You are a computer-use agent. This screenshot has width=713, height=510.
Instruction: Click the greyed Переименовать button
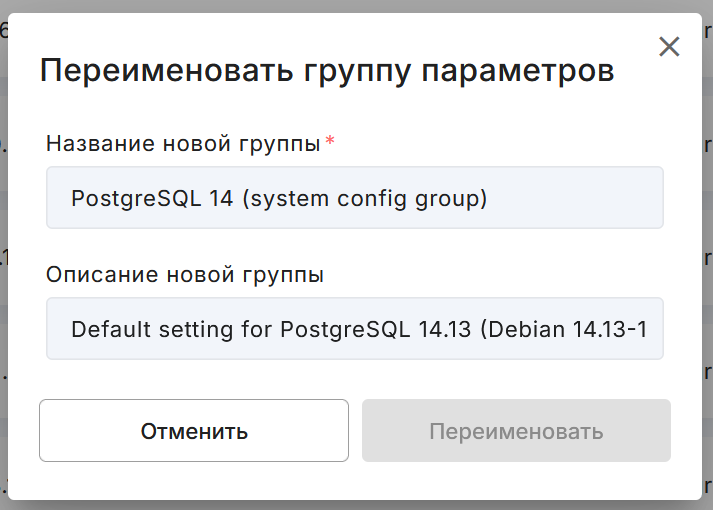(x=516, y=430)
